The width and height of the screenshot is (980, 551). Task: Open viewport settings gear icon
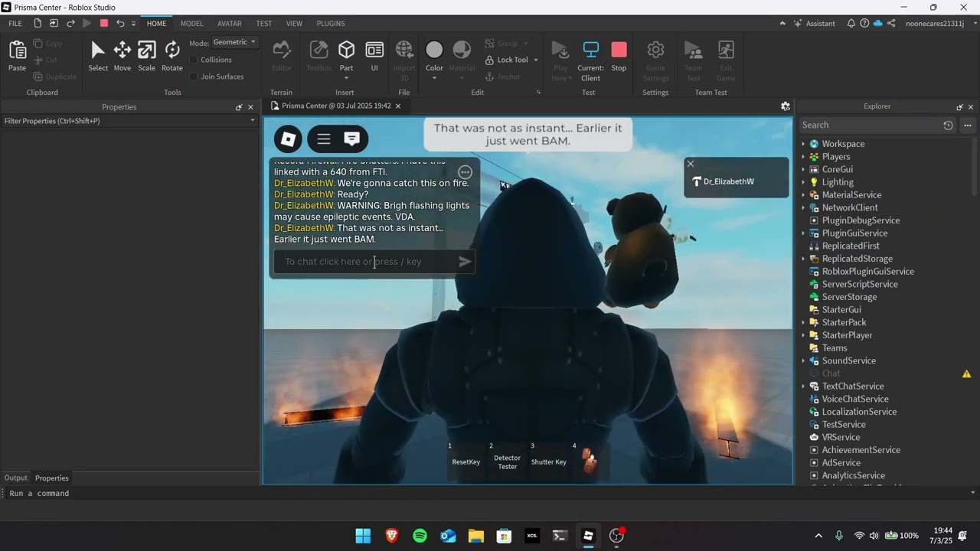(785, 106)
